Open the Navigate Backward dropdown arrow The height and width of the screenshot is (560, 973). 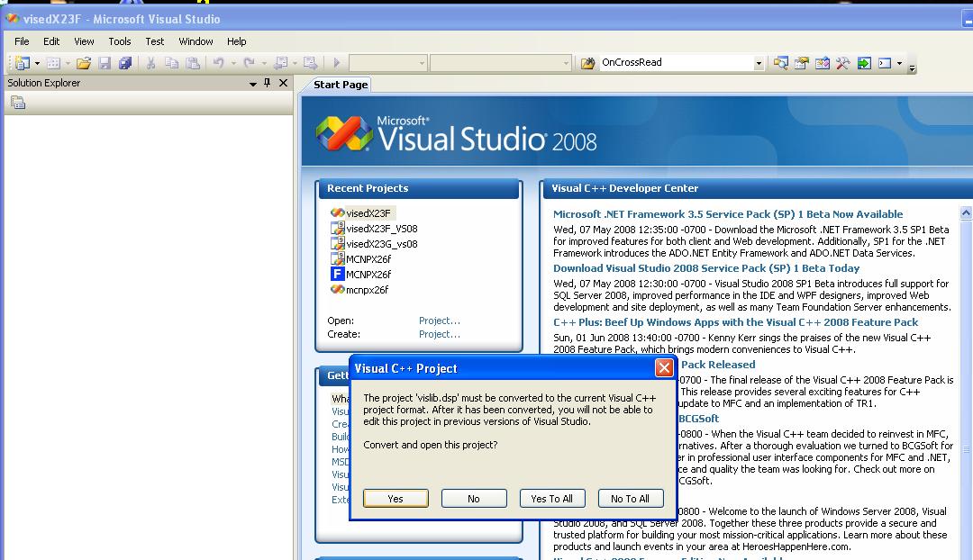tap(294, 63)
